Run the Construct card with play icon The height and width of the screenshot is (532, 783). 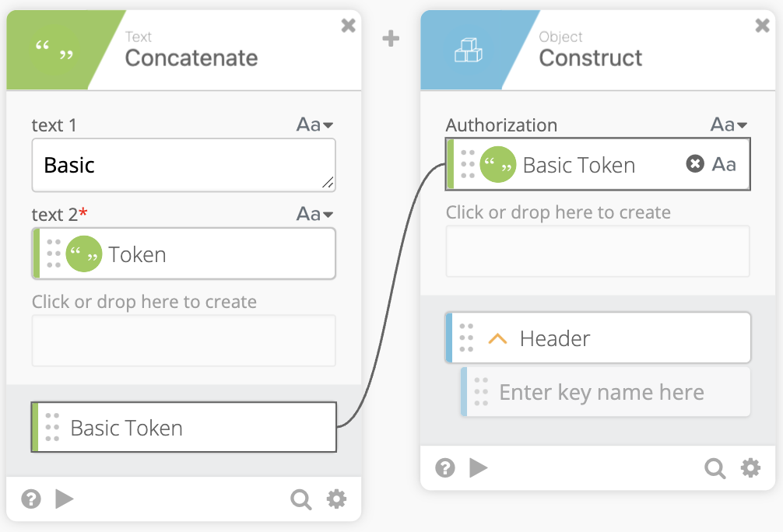point(479,467)
